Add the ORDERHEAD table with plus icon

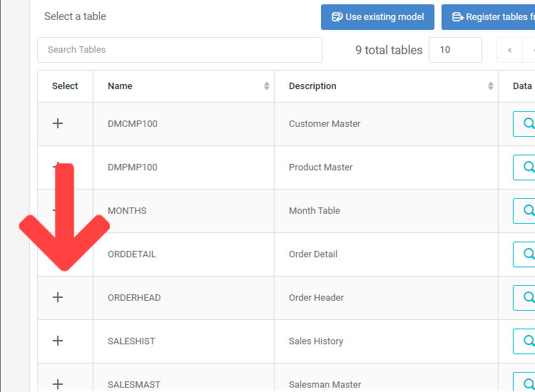58,297
